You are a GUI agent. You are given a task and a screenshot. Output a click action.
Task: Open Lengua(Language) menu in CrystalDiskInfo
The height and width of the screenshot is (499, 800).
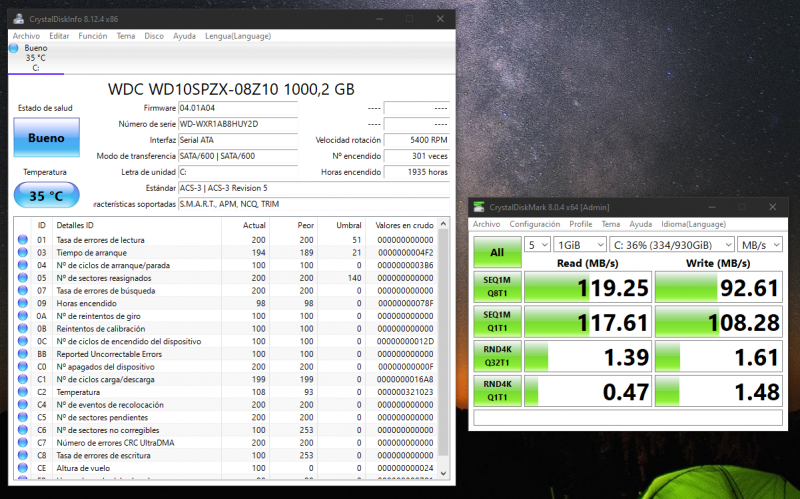[x=238, y=36]
